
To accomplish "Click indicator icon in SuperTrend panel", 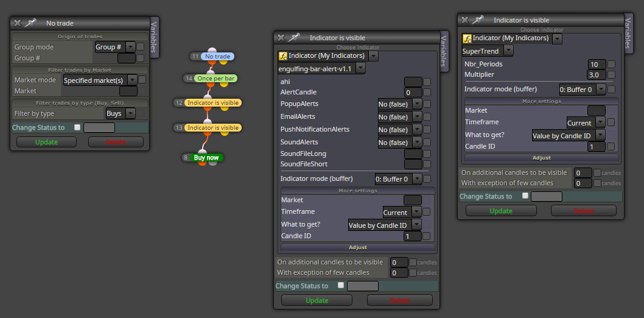I will 467,38.
